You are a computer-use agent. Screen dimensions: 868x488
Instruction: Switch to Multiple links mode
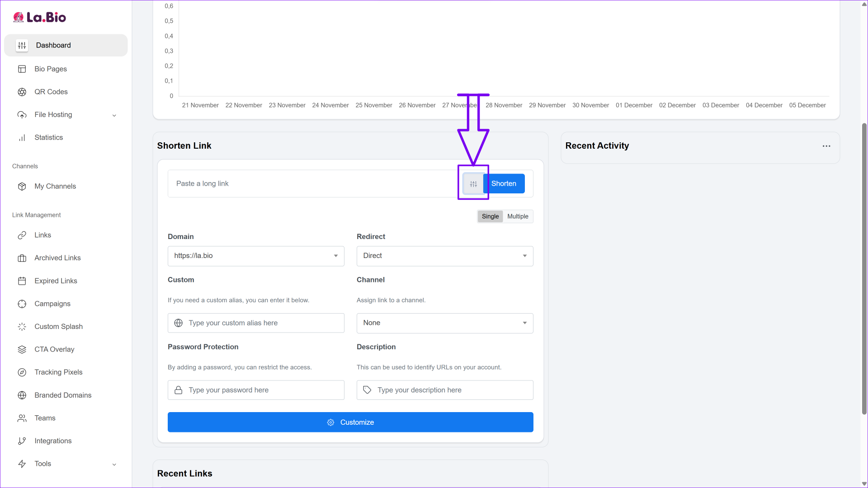518,216
